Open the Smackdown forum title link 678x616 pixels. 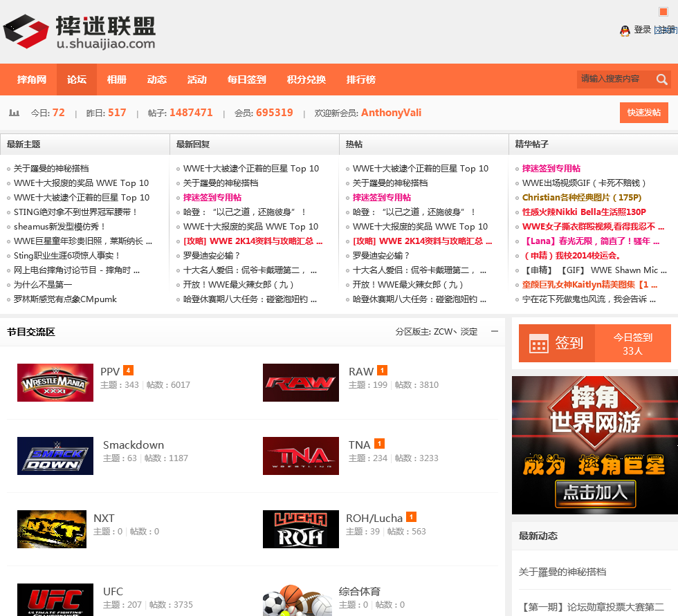click(134, 445)
